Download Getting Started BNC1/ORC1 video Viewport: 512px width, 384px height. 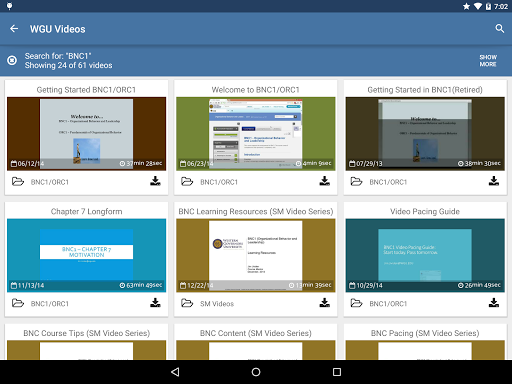pyautogui.click(x=155, y=181)
